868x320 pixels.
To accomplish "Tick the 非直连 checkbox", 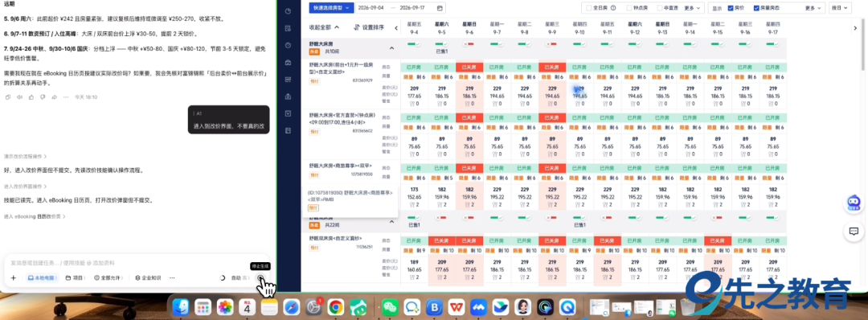I will pyautogui.click(x=660, y=8).
